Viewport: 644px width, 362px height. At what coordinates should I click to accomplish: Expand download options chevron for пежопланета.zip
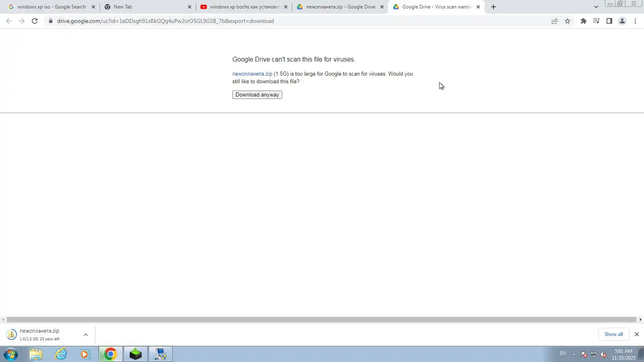pos(86,335)
